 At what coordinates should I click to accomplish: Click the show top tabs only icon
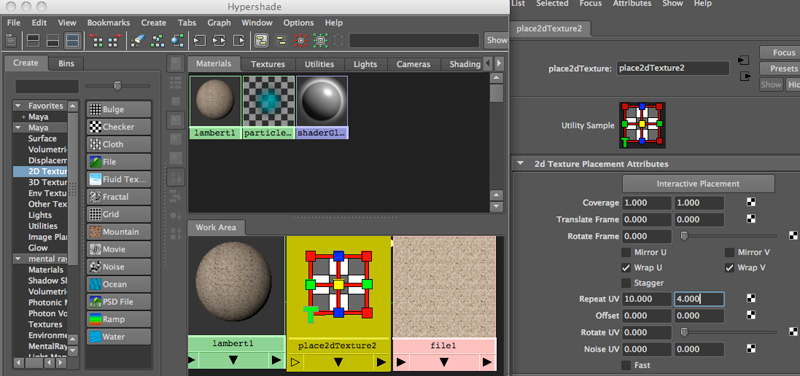coord(33,40)
